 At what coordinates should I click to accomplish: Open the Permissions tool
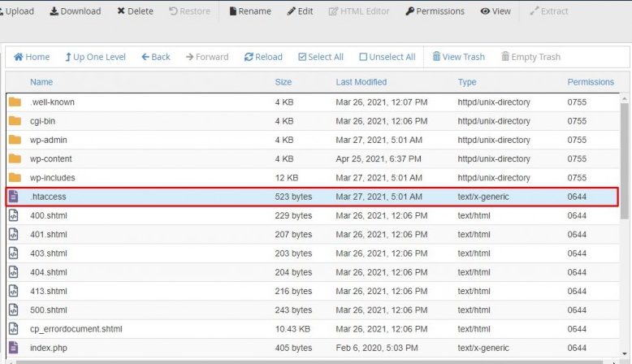435,11
